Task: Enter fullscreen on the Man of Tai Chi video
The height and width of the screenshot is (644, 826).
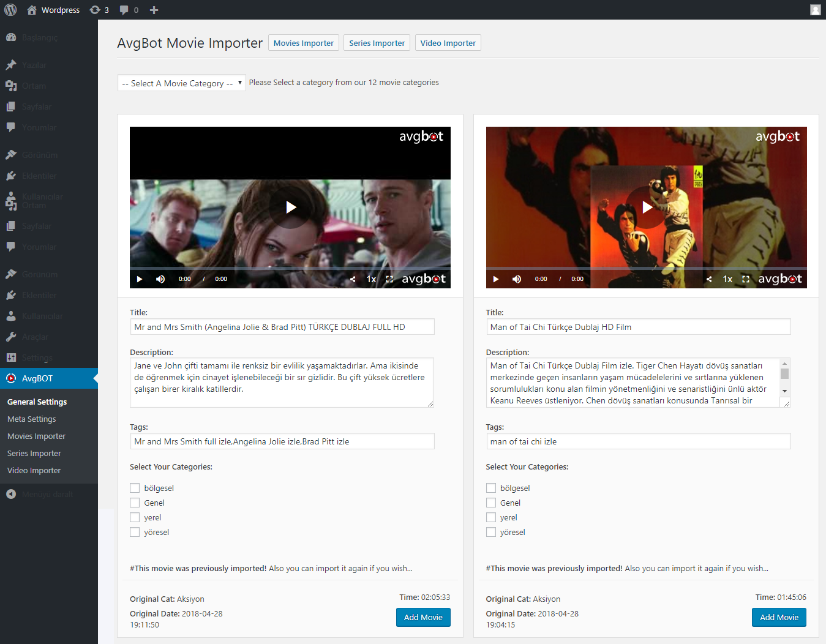Action: click(x=746, y=279)
